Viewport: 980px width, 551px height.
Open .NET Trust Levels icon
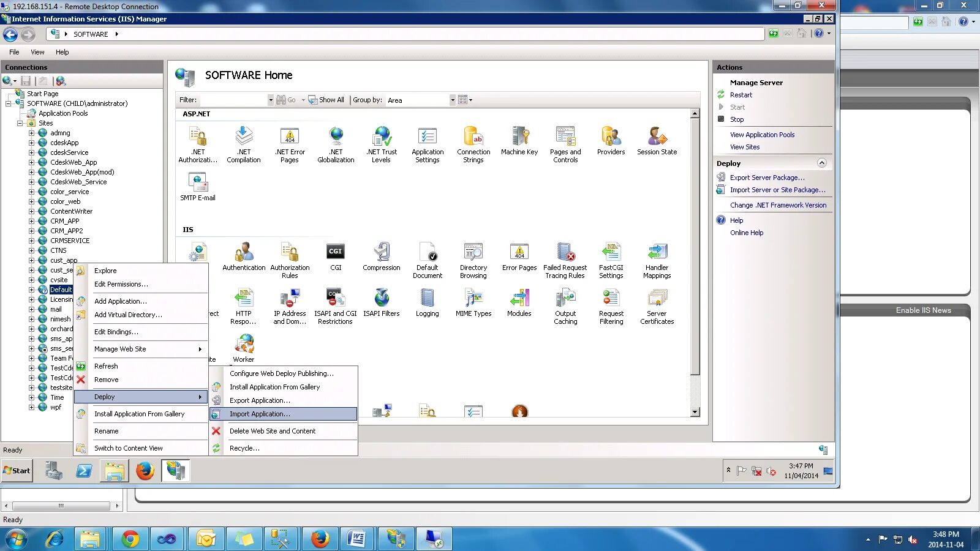point(382,144)
